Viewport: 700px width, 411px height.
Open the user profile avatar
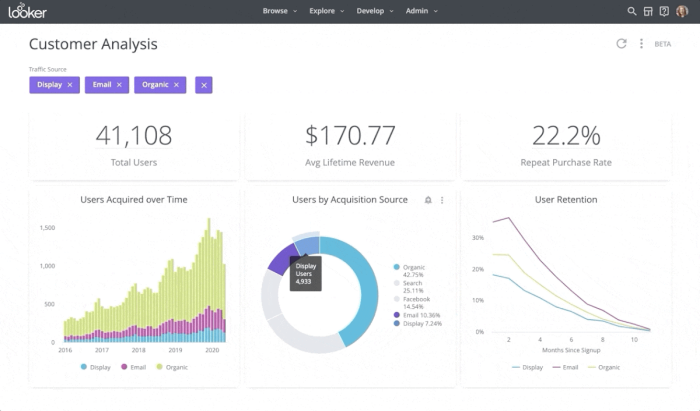point(682,11)
